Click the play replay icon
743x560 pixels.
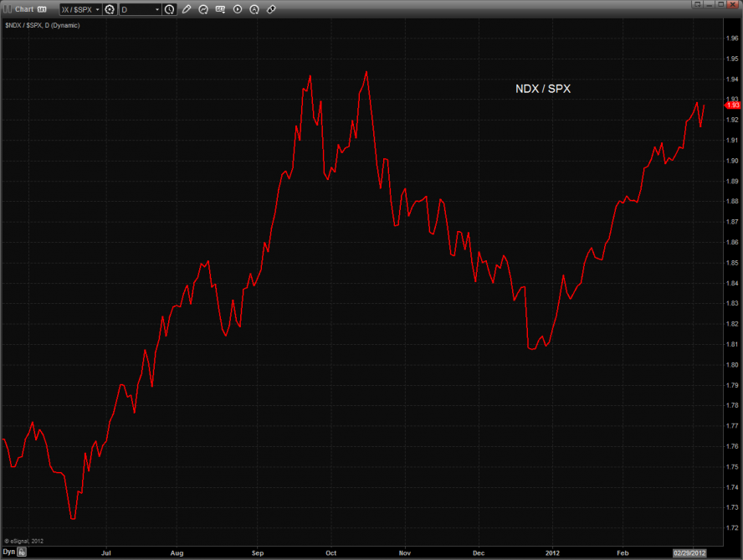[x=238, y=9]
